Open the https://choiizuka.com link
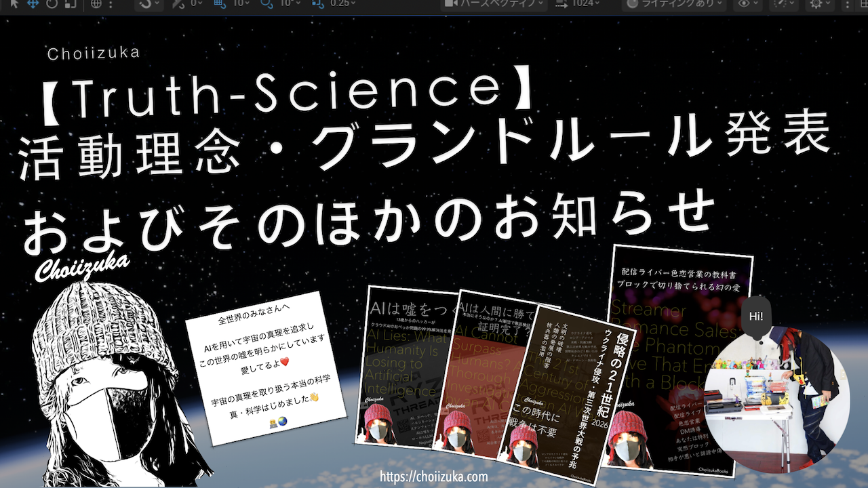Screen dimensions: 868x488 pos(434,476)
